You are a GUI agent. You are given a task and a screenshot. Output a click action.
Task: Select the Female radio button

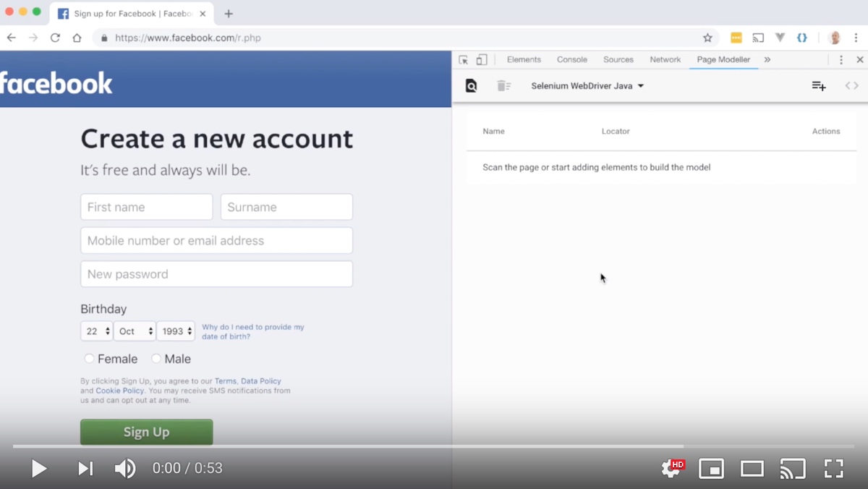coord(89,359)
